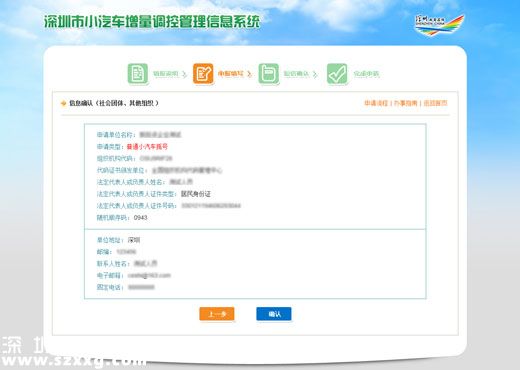The width and height of the screenshot is (520, 370).
Task: Open the 申请流程 link
Action: pyautogui.click(x=376, y=103)
